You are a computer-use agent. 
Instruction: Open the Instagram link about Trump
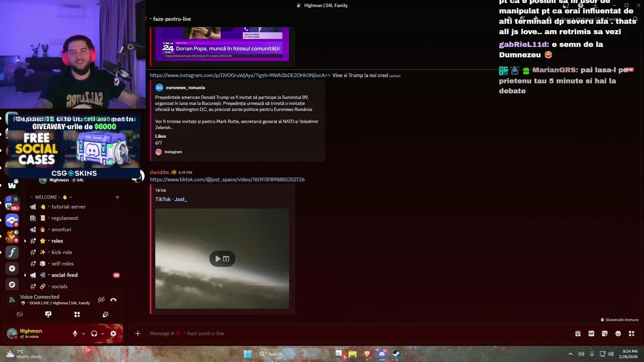point(240,75)
